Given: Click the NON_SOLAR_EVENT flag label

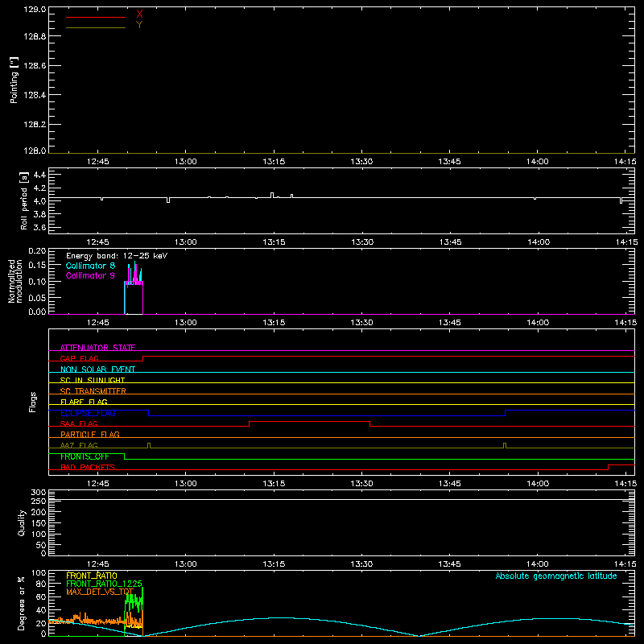Looking at the screenshot, I should (x=97, y=369).
